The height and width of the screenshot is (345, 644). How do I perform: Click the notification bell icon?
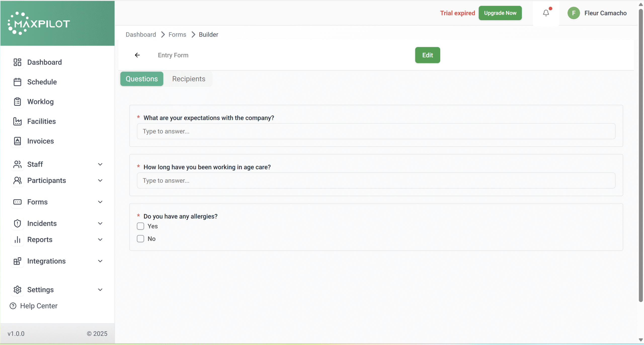[546, 13]
